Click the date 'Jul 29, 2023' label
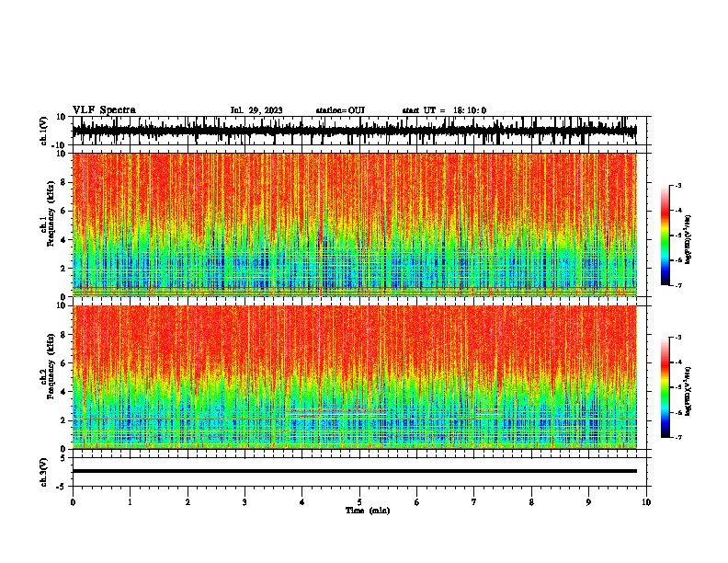The width and height of the screenshot is (728, 563). point(256,110)
